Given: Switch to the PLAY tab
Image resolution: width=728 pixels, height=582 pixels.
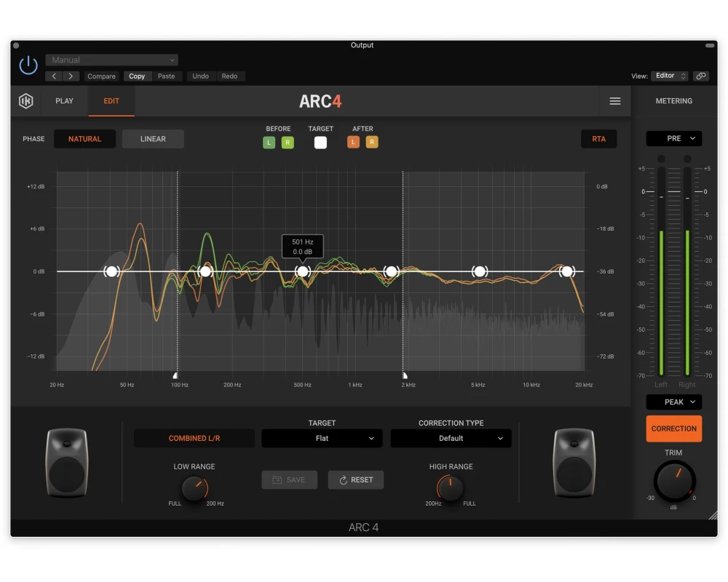Looking at the screenshot, I should 64,101.
